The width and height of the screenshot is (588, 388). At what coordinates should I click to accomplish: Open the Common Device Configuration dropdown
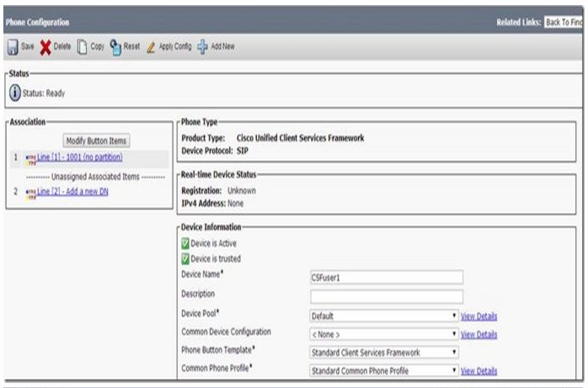coord(384,334)
